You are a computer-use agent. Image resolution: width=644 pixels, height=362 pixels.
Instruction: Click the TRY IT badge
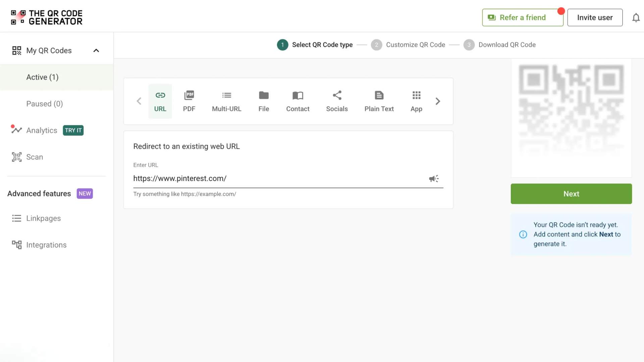(73, 130)
